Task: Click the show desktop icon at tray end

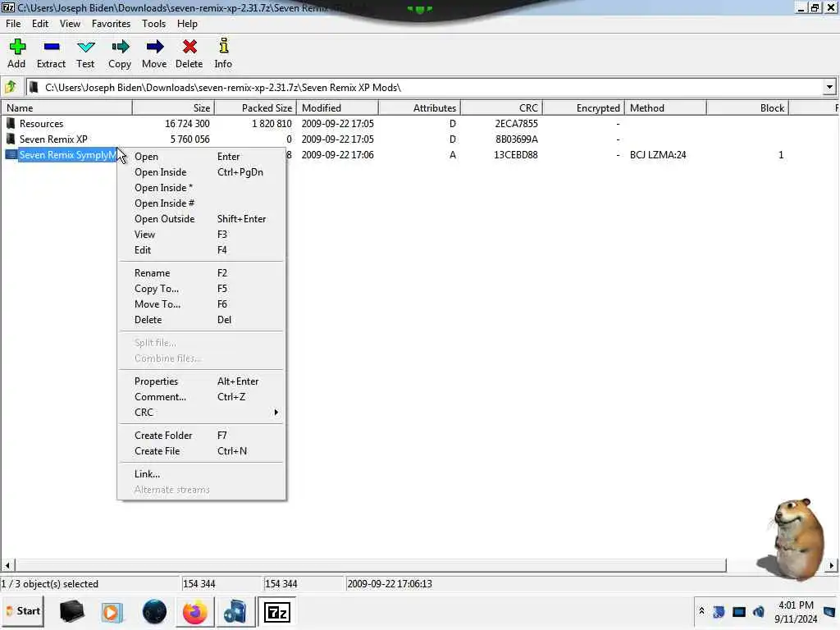Action: point(829,611)
